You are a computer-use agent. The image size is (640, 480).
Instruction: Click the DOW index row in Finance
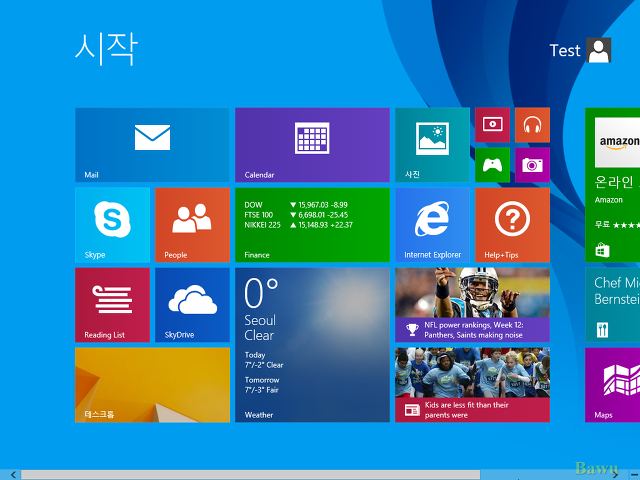click(296, 205)
